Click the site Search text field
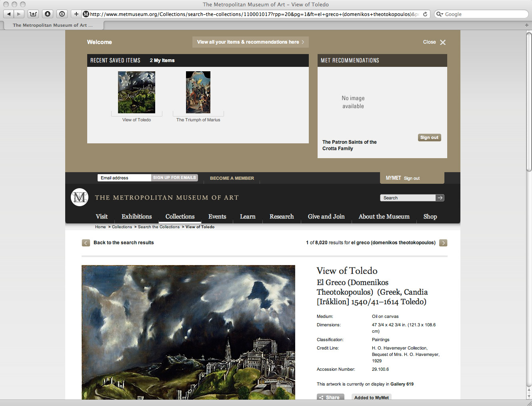Viewport: 532px width, 406px height. click(408, 198)
